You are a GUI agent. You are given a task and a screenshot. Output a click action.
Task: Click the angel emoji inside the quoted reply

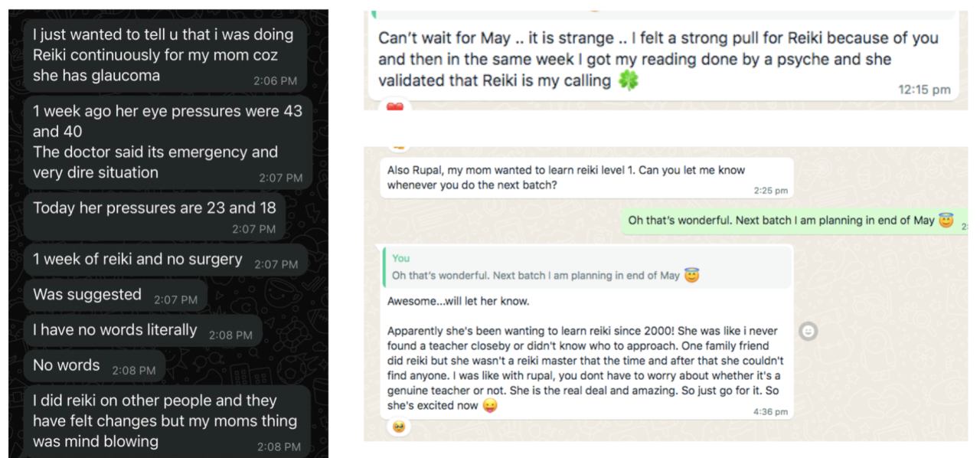(691, 275)
